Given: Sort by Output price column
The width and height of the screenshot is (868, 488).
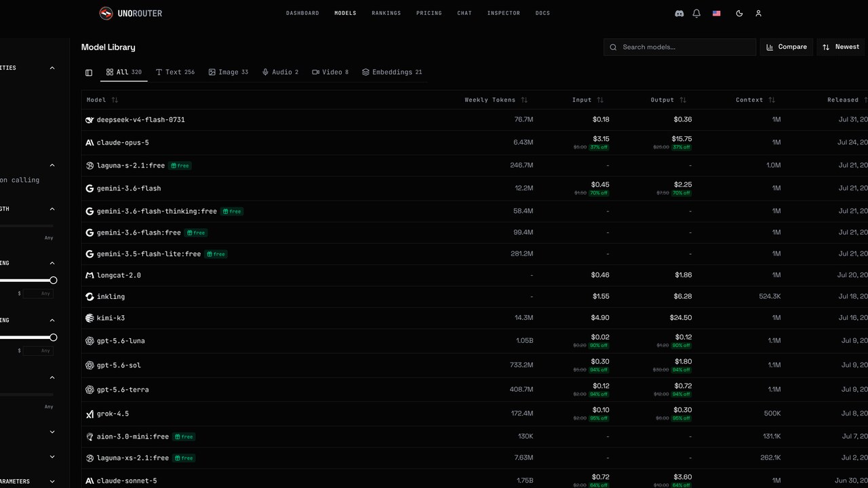Looking at the screenshot, I should pos(668,100).
